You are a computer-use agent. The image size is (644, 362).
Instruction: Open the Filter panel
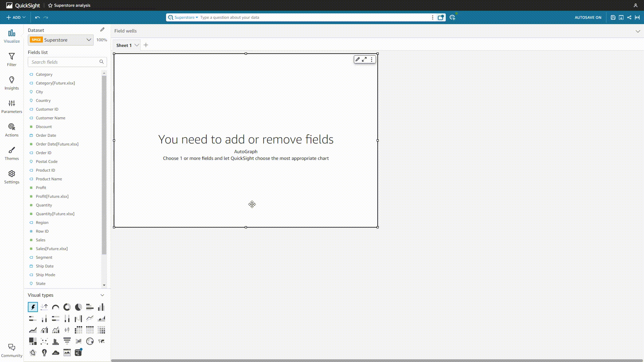pyautogui.click(x=11, y=58)
